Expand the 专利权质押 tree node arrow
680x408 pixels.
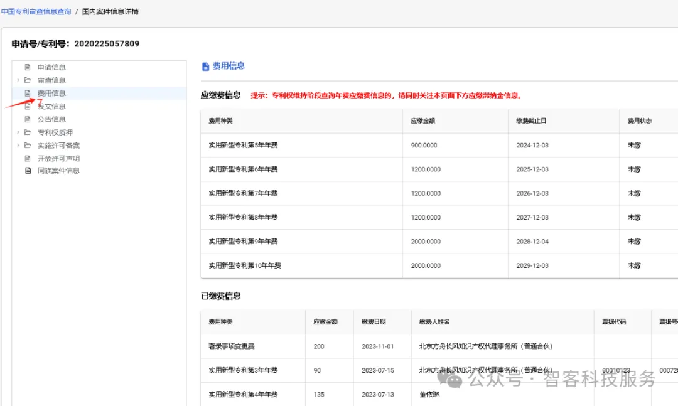(x=16, y=132)
